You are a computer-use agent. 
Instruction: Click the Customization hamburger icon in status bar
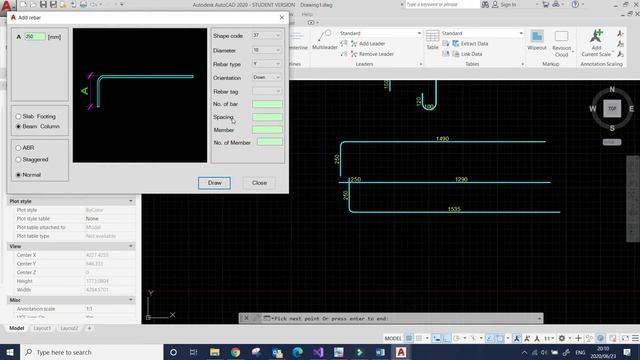(635, 338)
